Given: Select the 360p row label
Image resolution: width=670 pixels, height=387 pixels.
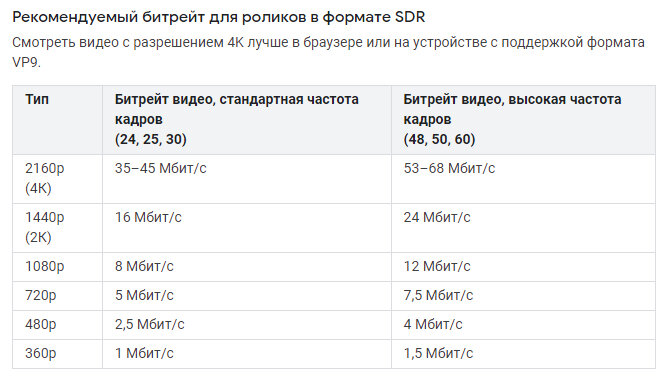Looking at the screenshot, I should [x=41, y=354].
